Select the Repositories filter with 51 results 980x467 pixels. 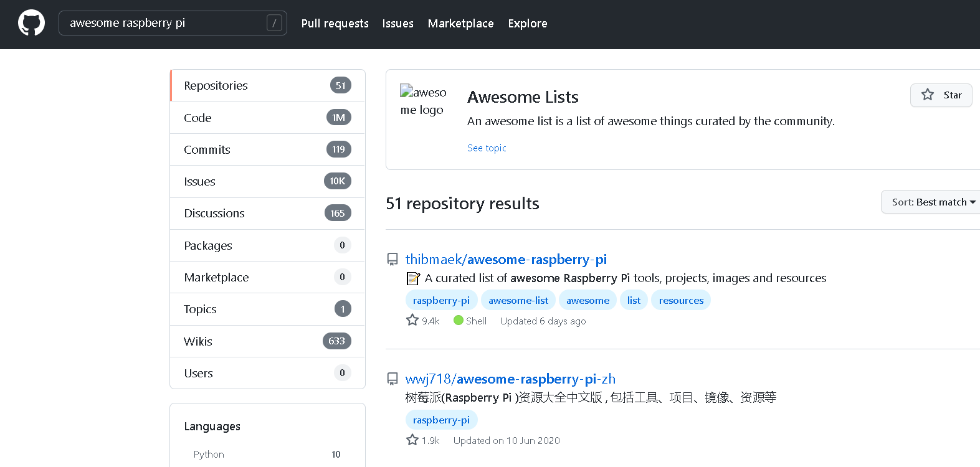267,85
